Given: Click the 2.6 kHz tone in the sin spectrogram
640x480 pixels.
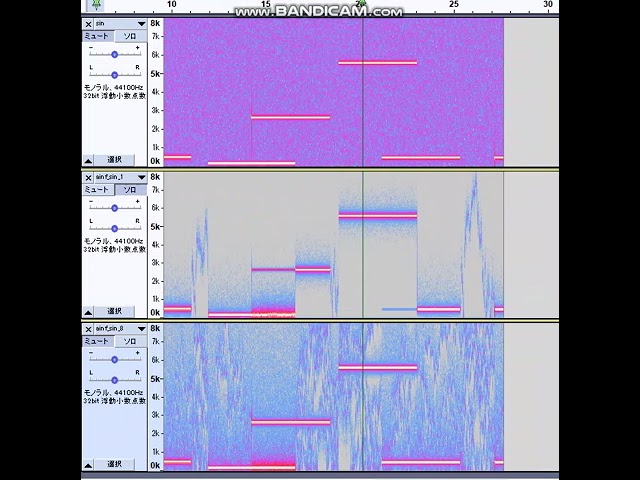Looking at the screenshot, I should 291,118.
